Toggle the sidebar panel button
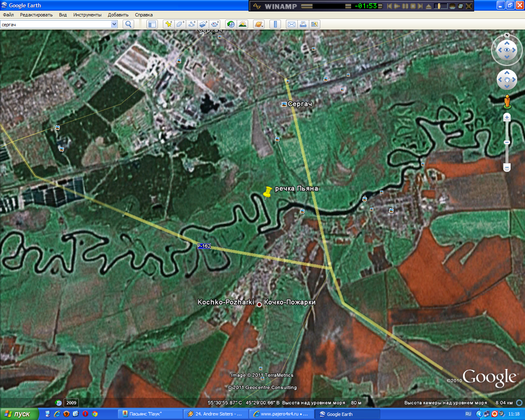Viewport: 525px width, 420px height. tap(152, 24)
